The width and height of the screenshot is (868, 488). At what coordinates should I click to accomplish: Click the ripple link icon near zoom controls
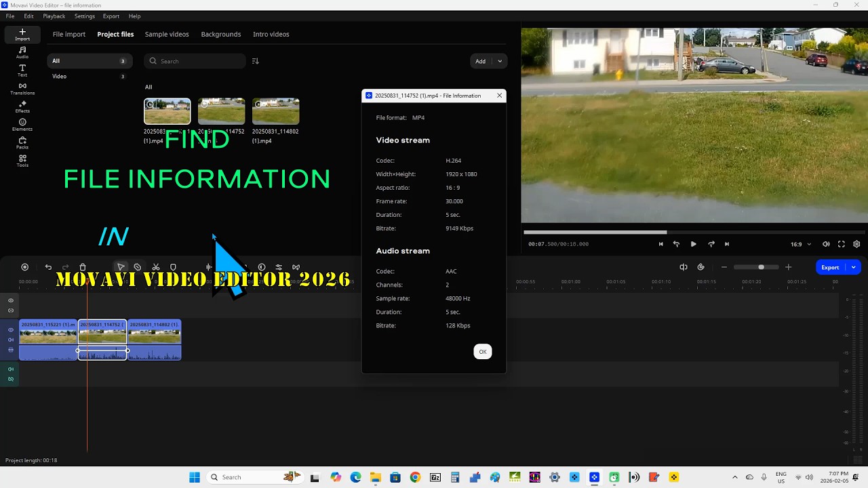(x=701, y=267)
